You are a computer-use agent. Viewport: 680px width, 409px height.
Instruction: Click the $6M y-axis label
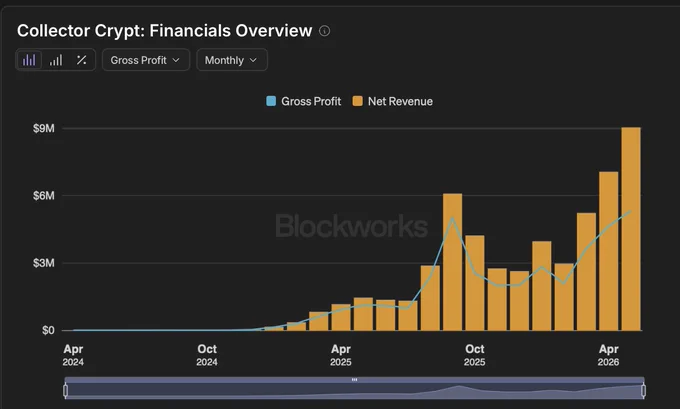point(44,196)
